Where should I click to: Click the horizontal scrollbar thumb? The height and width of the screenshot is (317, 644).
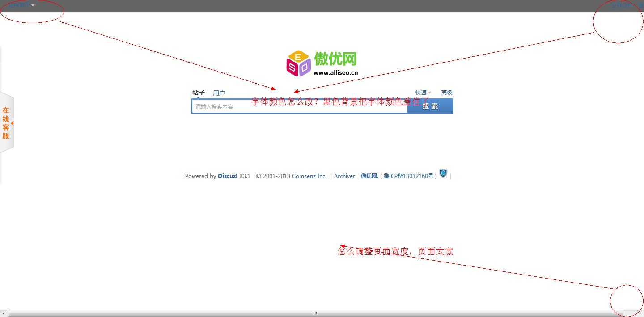315,313
